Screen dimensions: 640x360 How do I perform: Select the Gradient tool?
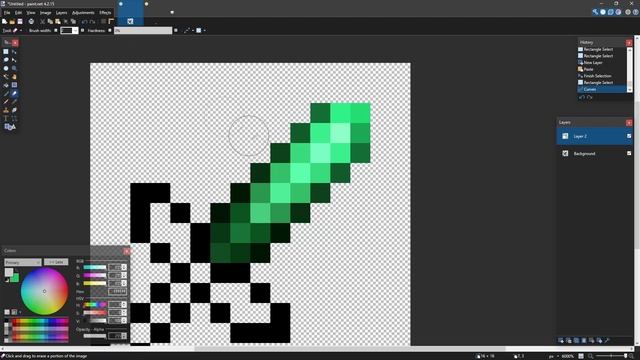[x=14, y=85]
